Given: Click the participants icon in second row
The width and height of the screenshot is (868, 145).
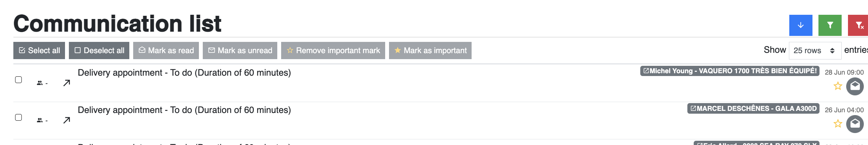Looking at the screenshot, I should [40, 120].
